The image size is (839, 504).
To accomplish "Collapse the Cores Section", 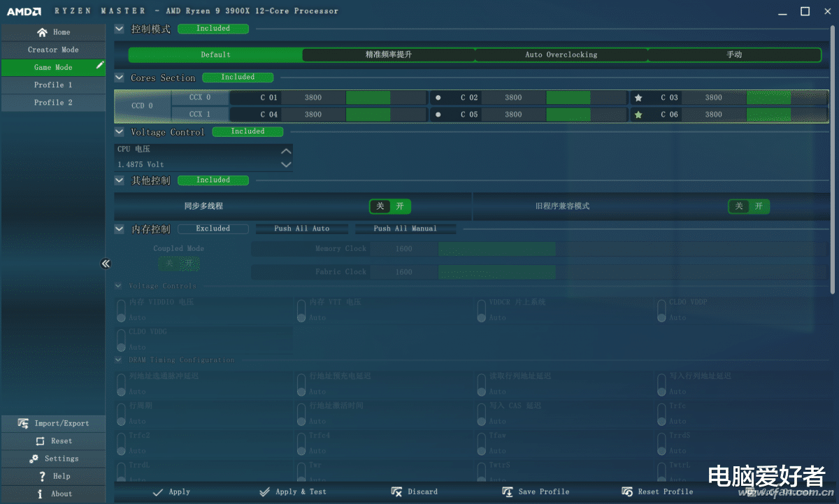I will point(119,78).
